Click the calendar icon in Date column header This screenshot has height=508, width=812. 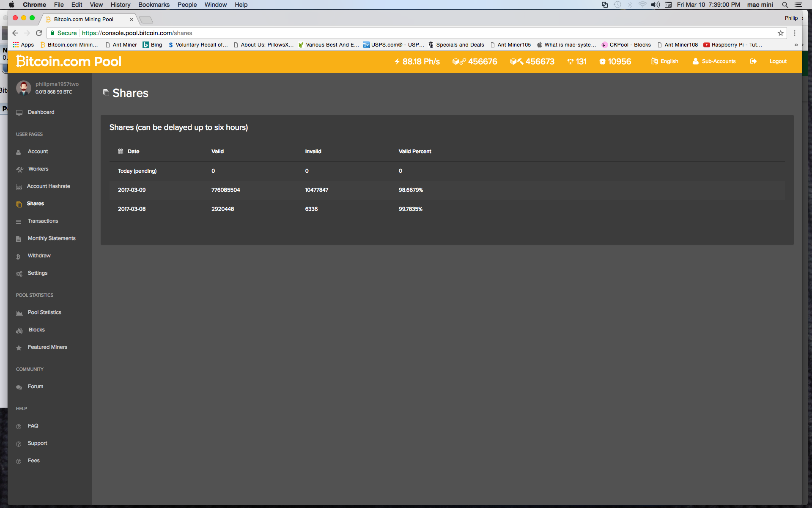[121, 151]
